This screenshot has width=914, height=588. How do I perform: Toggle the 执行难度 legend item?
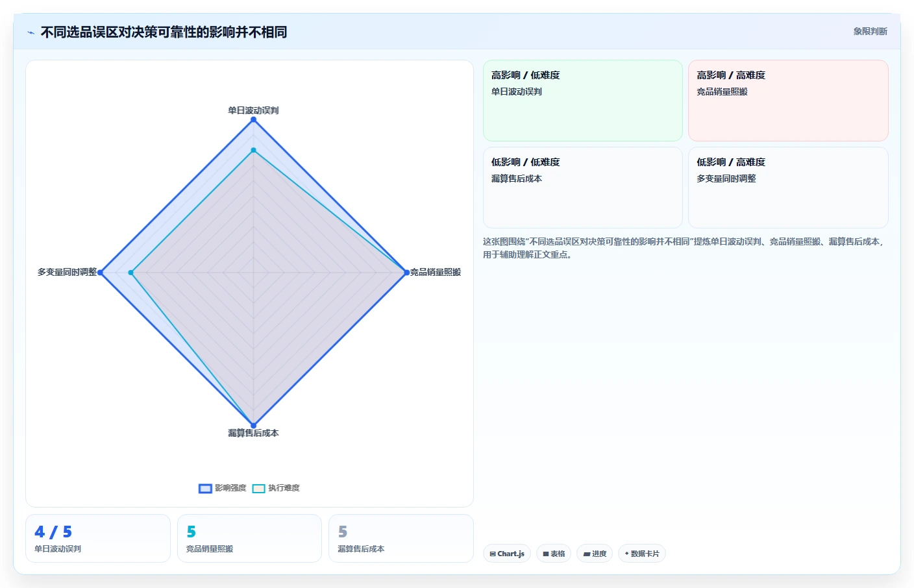point(276,488)
